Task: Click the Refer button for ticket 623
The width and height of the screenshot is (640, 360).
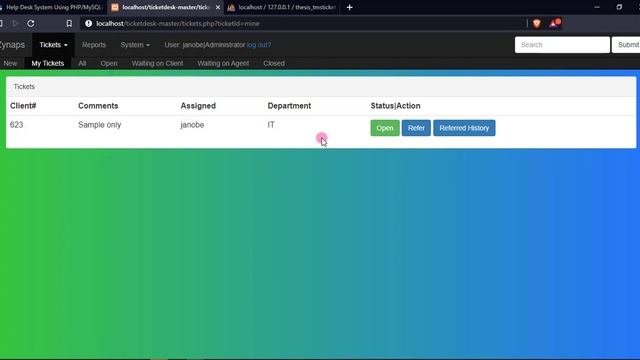Action: (416, 128)
